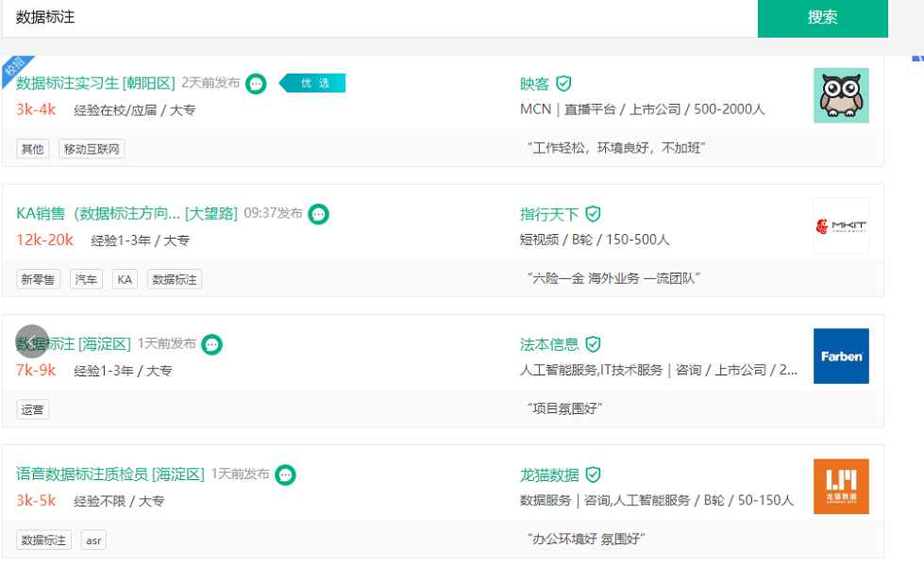Click verified shield beside 法本信息
924x565 pixels.
pyautogui.click(x=593, y=344)
